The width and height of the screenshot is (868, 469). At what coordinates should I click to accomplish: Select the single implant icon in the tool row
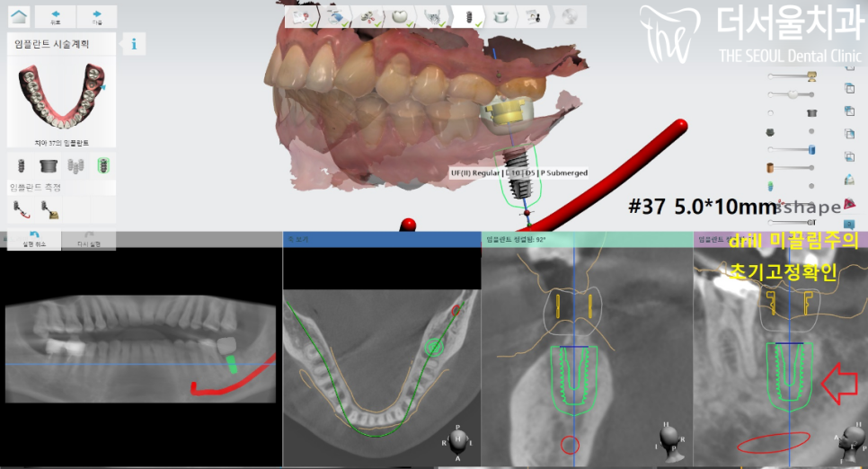click(22, 165)
